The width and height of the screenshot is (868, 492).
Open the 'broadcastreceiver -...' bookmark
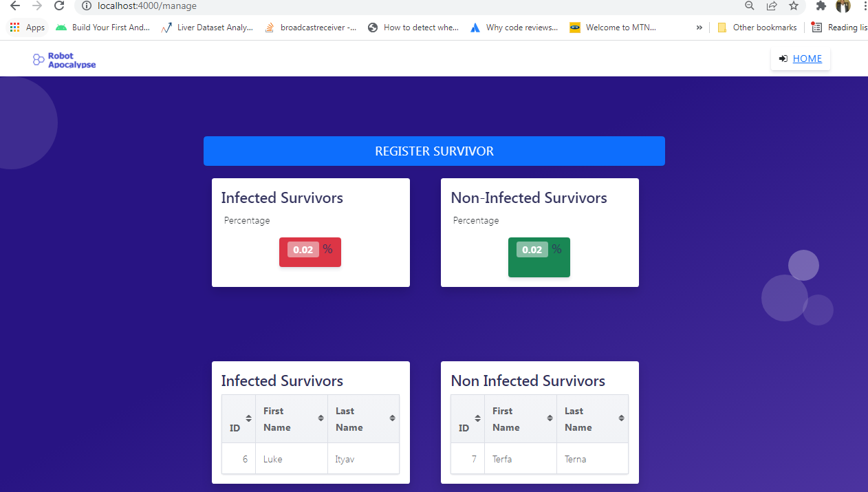[311, 28]
